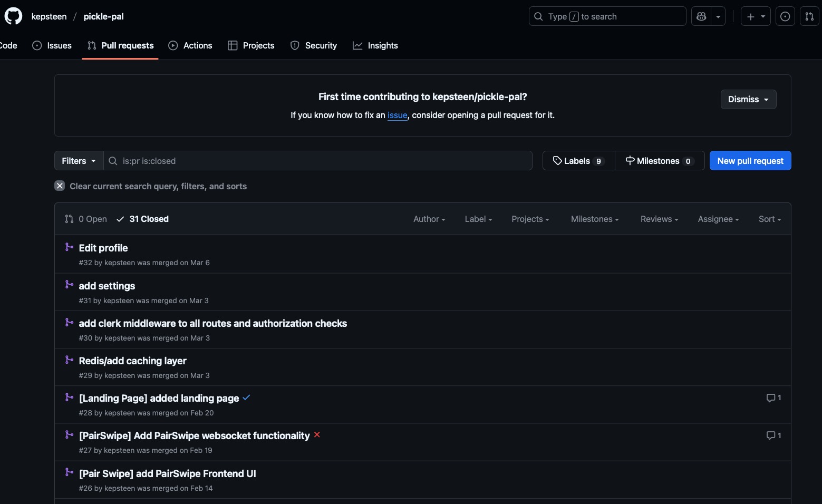
Task: Clear current search query with the X icon
Action: 59,186
